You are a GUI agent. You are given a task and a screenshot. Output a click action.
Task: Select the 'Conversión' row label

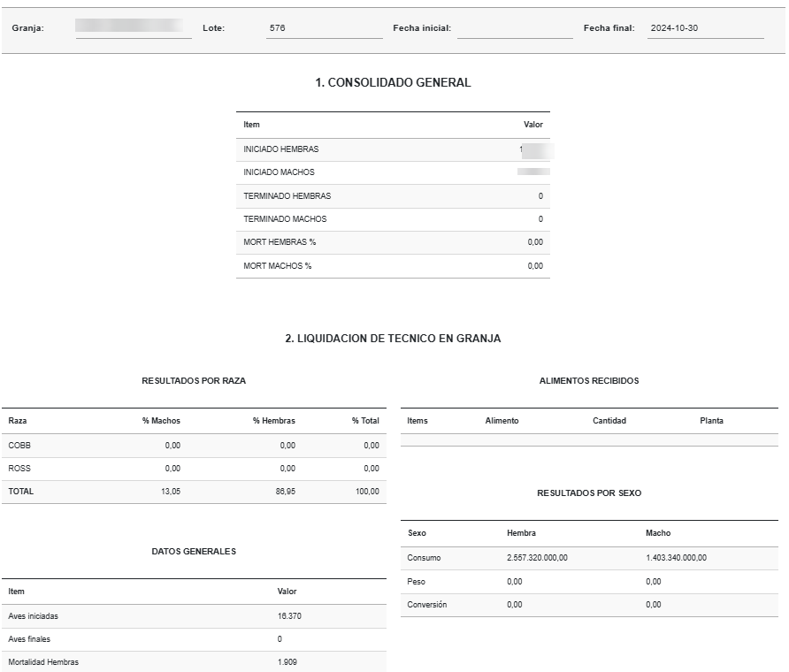pos(426,605)
